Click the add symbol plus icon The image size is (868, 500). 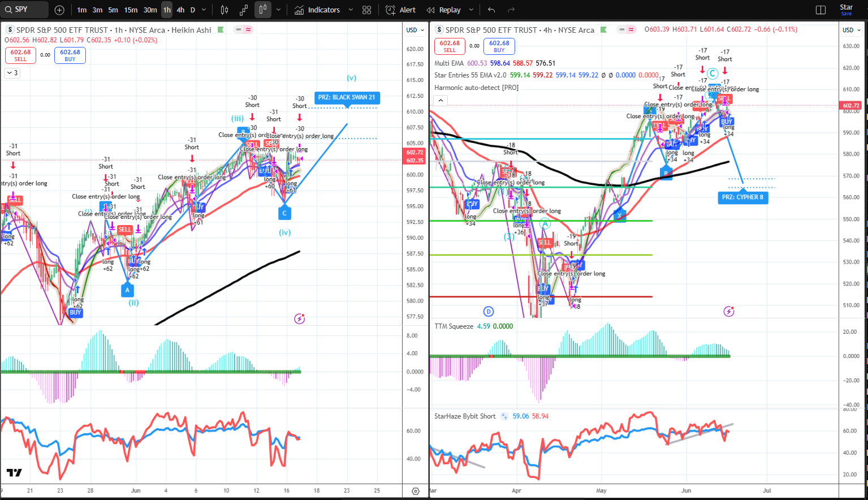59,10
